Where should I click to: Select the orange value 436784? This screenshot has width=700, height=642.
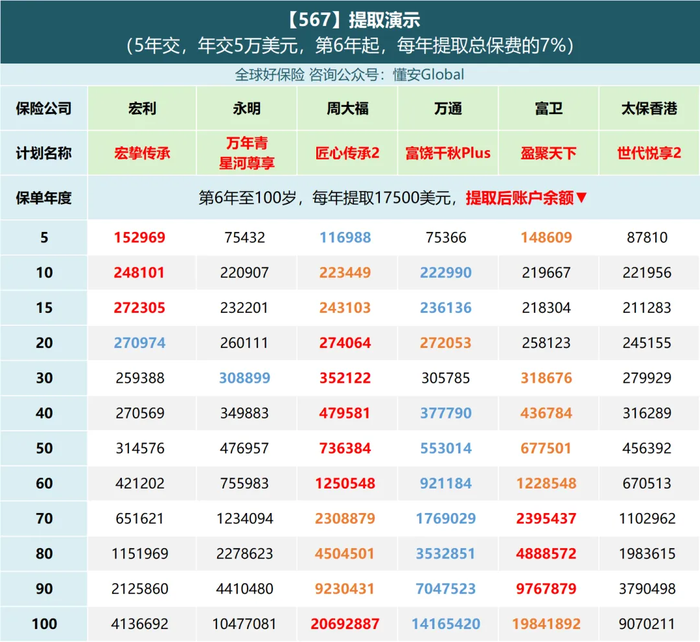point(546,413)
